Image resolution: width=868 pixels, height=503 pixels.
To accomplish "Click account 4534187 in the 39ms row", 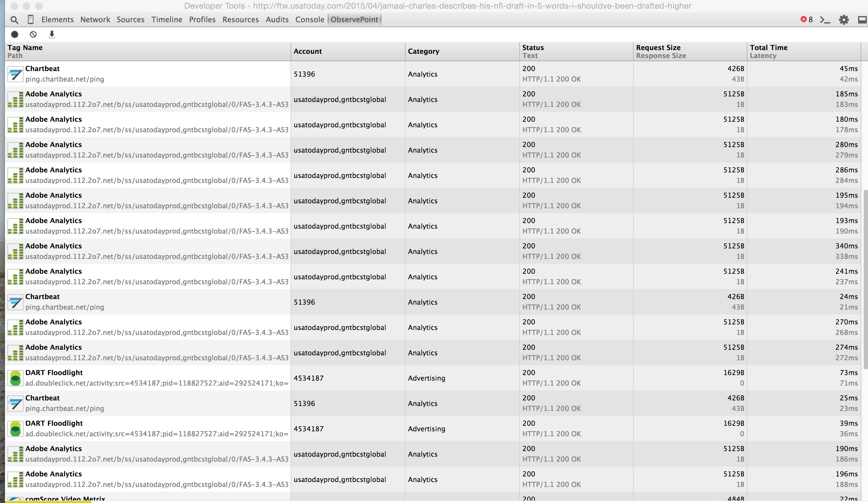I will [308, 429].
